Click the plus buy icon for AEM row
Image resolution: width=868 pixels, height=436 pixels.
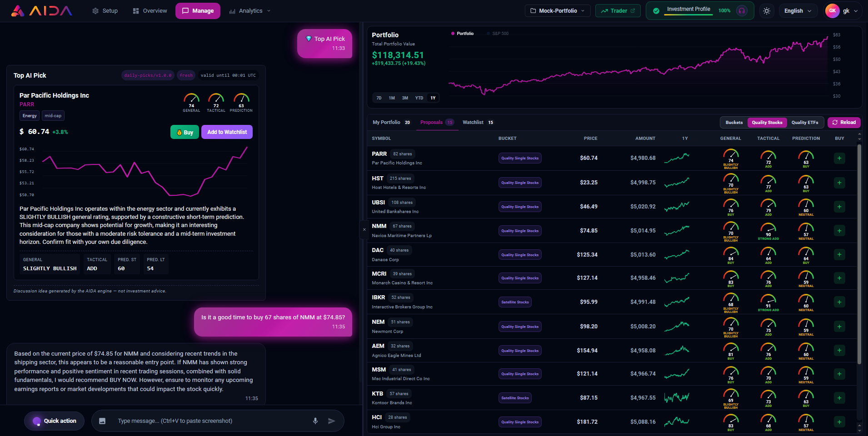coord(839,350)
